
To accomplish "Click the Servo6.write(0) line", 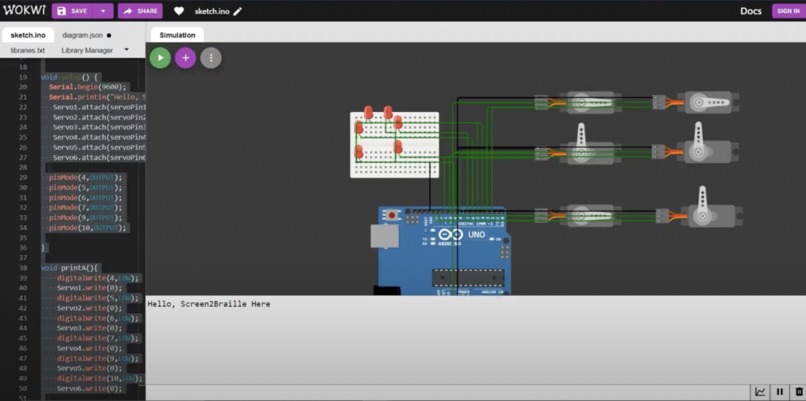I will tap(89, 388).
